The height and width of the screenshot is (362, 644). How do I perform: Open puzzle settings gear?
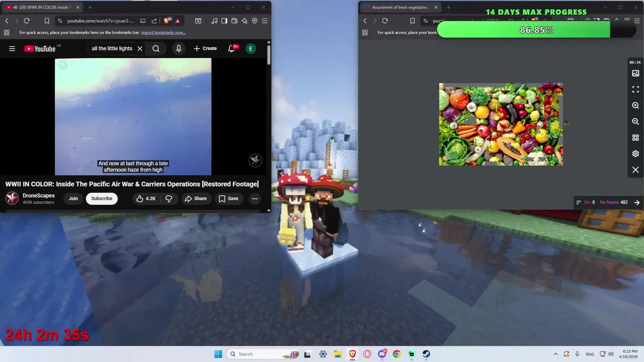pos(635,154)
